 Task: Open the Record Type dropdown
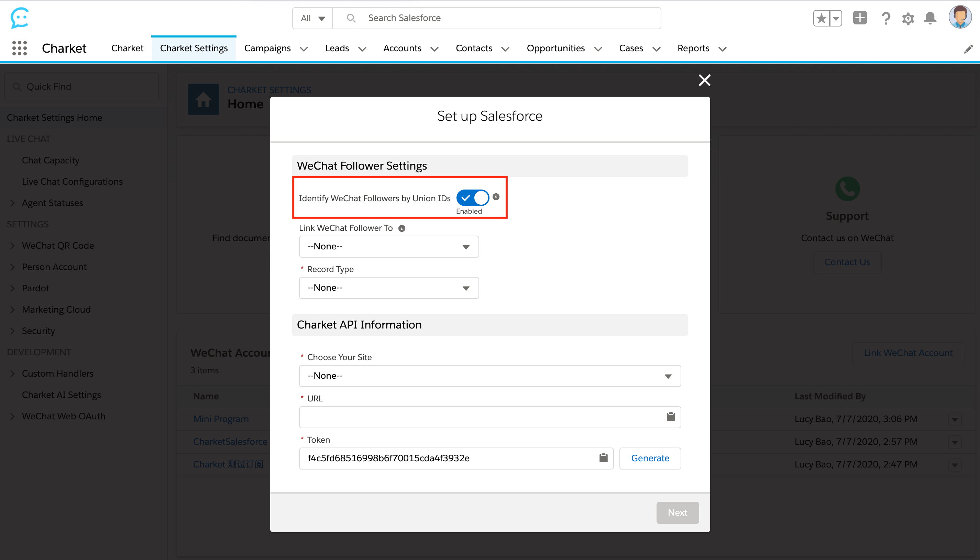[388, 288]
